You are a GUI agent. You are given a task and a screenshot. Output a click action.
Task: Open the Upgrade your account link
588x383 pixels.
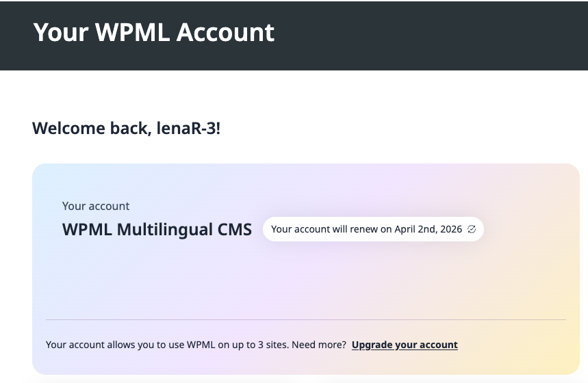coord(405,345)
